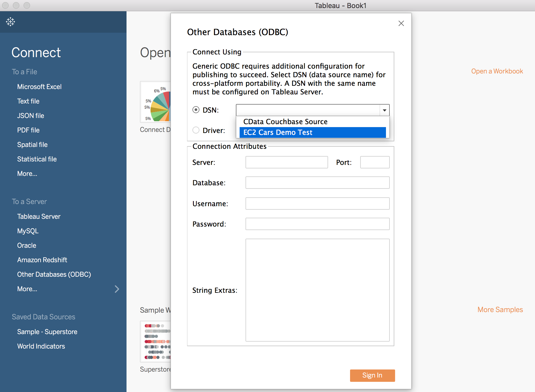Screen dimensions: 535x392
Task: Expand More... under To a Server
Action: click(x=27, y=289)
